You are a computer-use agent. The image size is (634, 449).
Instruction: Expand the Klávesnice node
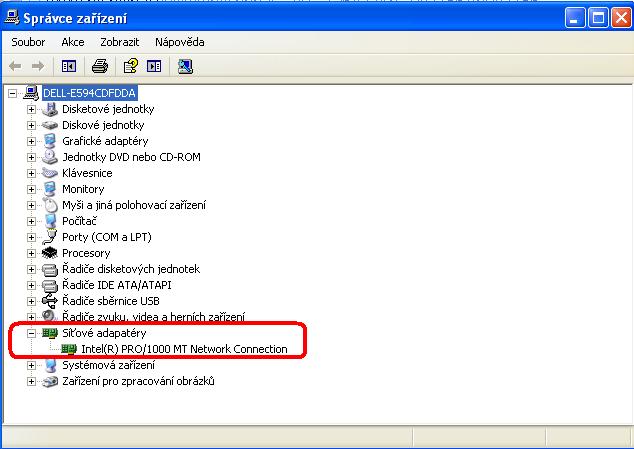click(31, 173)
